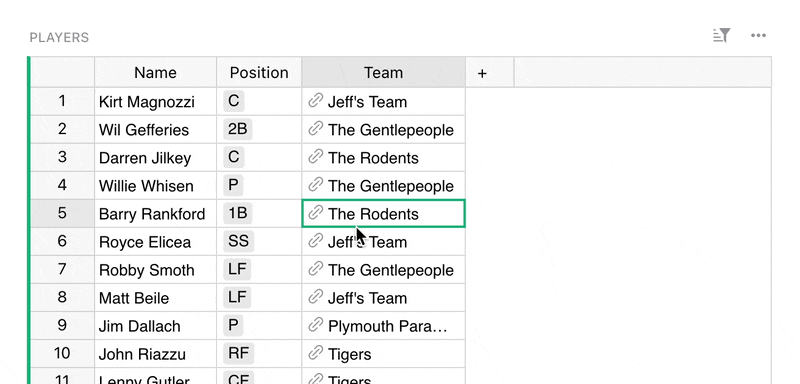
Task: Open the three-dots section menu
Action: (x=758, y=35)
